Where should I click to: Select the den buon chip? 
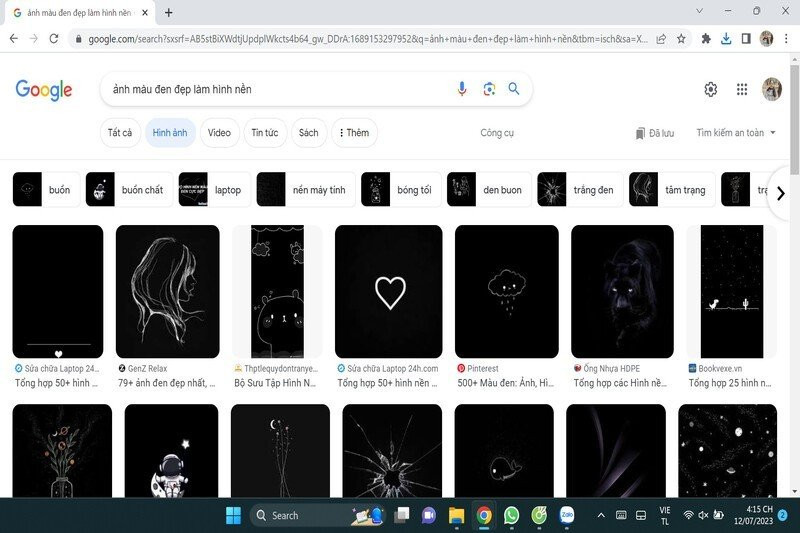489,190
